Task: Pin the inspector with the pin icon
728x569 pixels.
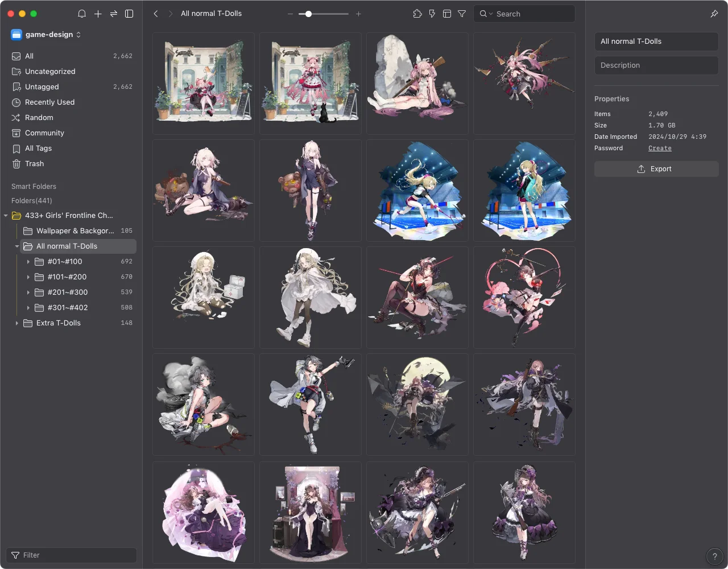Action: tap(714, 14)
